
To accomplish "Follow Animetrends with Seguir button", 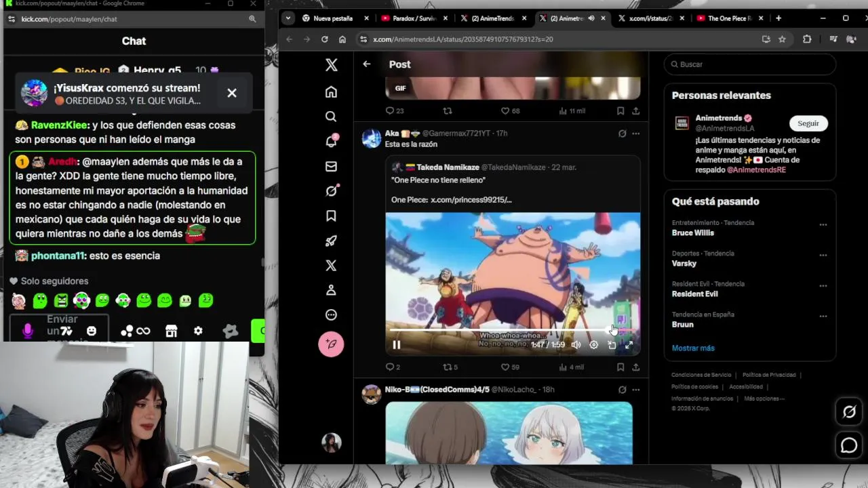I will (808, 123).
